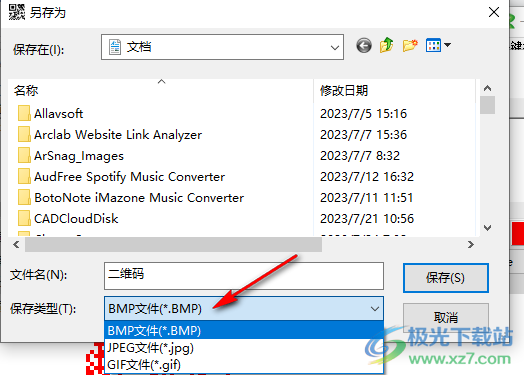Click the horizontal scrollbar right arrow
Screen dimensions: 524x375
(x=471, y=245)
